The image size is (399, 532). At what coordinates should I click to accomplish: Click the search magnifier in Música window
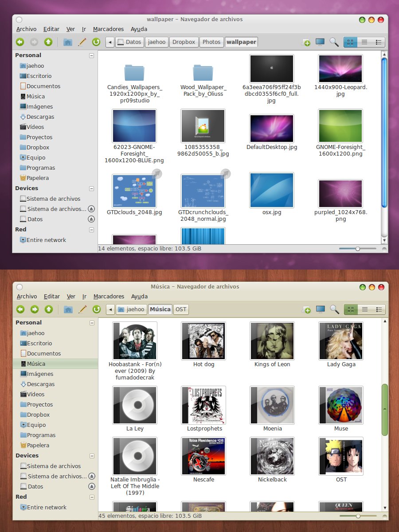click(335, 309)
